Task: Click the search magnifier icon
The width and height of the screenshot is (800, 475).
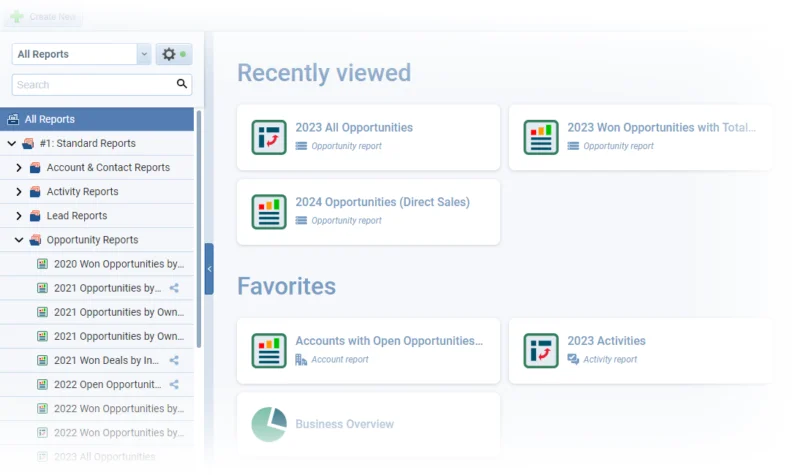Action: point(182,84)
